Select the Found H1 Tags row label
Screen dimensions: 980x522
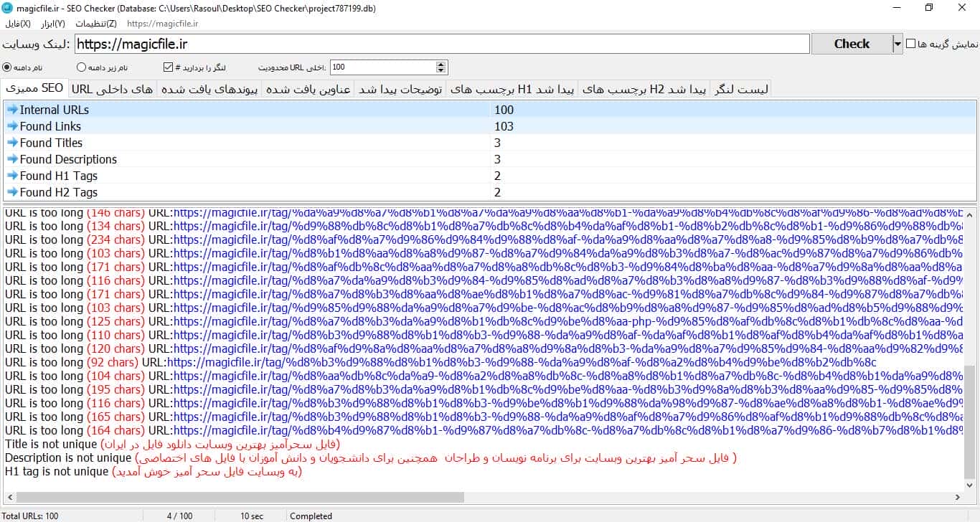(59, 176)
